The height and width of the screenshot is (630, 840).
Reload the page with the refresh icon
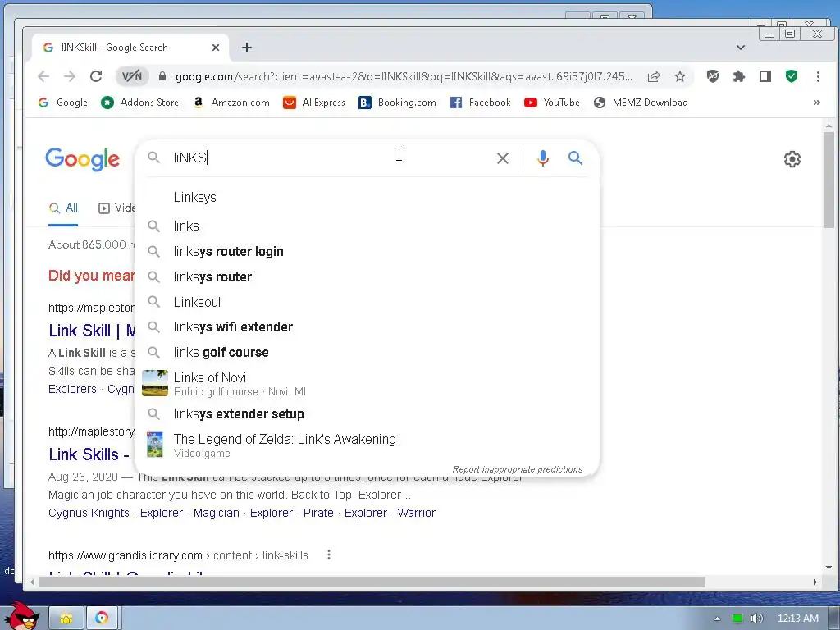point(96,76)
